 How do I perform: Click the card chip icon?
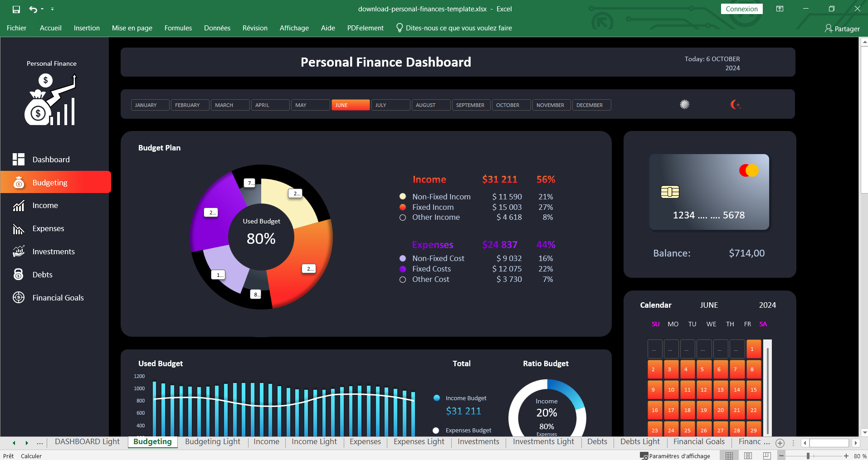pyautogui.click(x=670, y=192)
